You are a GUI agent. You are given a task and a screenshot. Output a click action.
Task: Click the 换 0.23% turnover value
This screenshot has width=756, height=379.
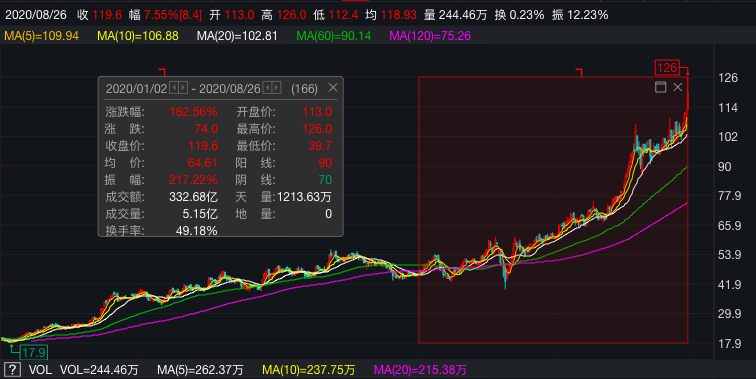(519, 15)
